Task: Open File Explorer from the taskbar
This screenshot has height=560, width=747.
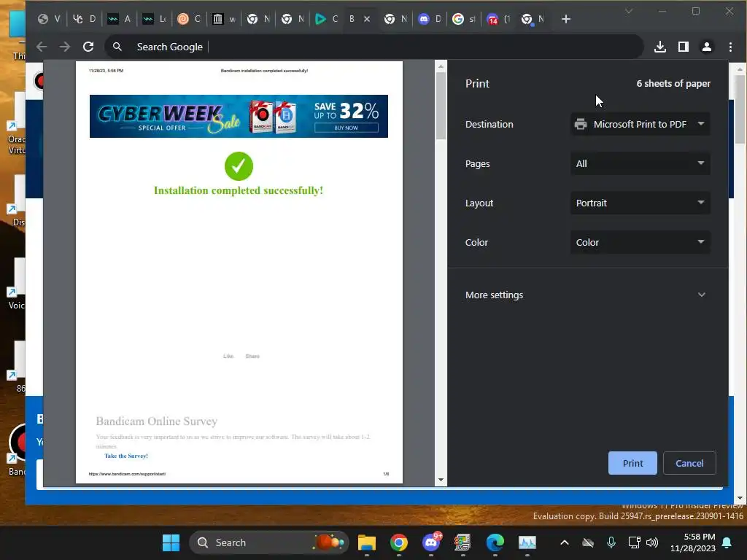Action: pos(367,542)
